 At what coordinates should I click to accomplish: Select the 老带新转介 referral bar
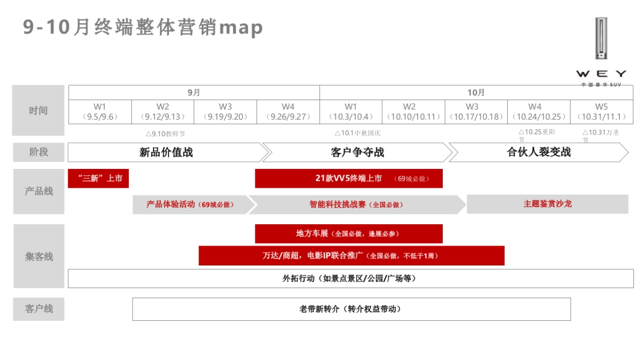(350, 309)
